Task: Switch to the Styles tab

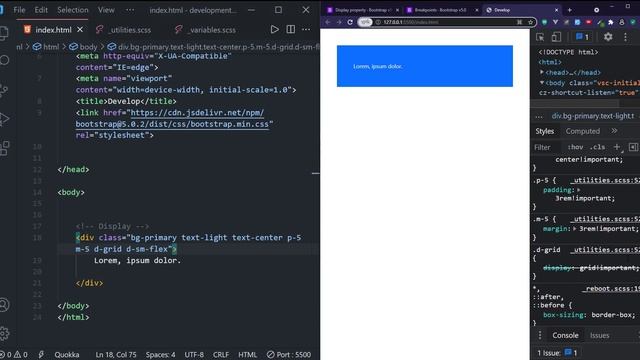Action: click(544, 131)
